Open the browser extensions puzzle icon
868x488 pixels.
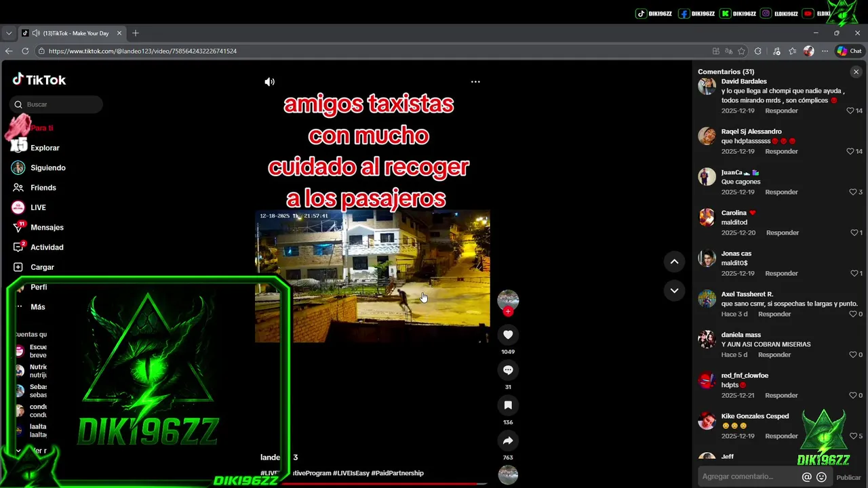coord(758,51)
